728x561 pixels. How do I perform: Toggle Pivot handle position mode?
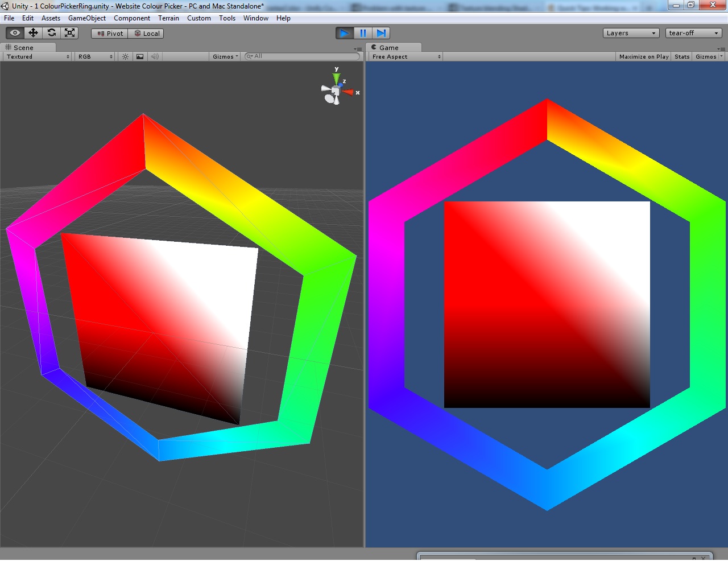(110, 34)
